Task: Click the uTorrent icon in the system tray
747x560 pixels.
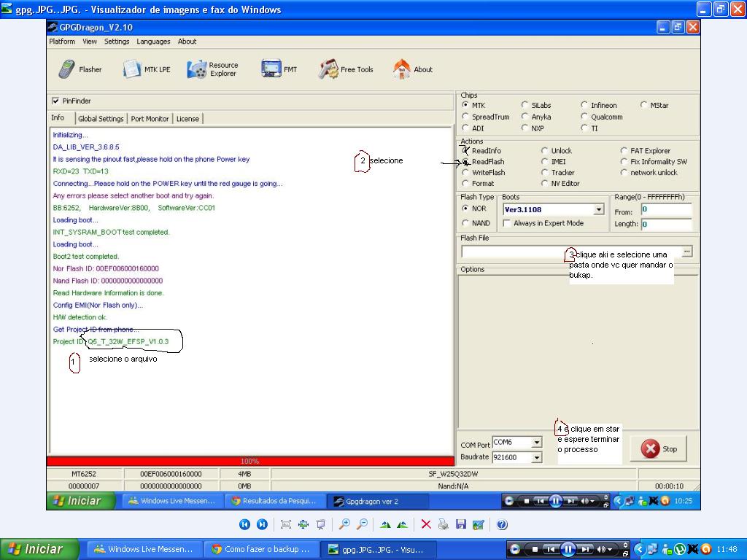Action: tap(681, 549)
